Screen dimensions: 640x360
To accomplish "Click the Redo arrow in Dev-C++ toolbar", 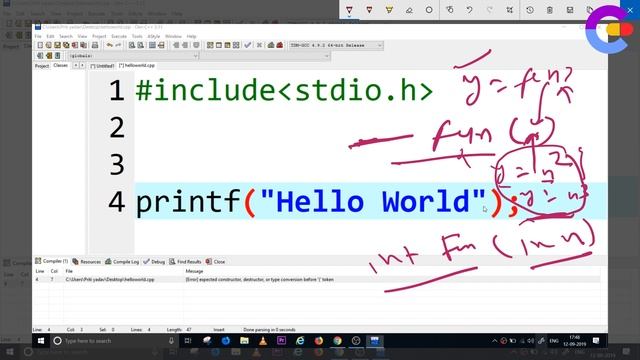I will point(118,45).
